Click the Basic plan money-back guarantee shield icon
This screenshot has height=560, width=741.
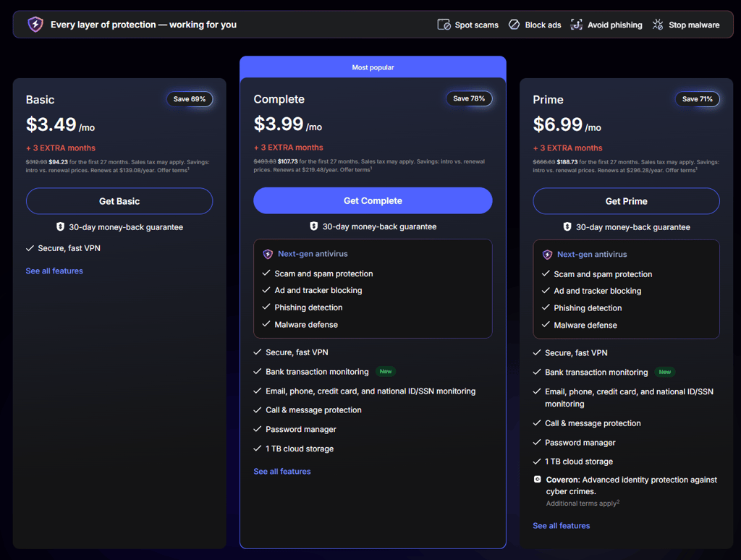point(60,227)
